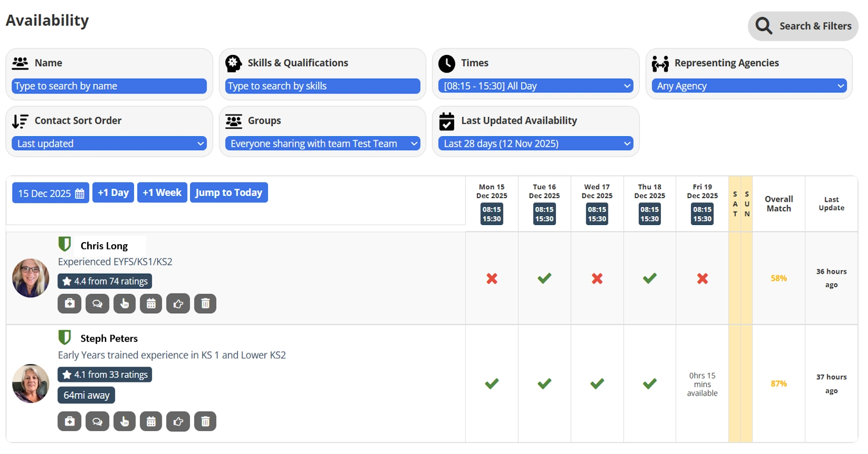Click the pointing hand icon for Steph Peters
Screen dimensions: 868x454
pos(125,422)
